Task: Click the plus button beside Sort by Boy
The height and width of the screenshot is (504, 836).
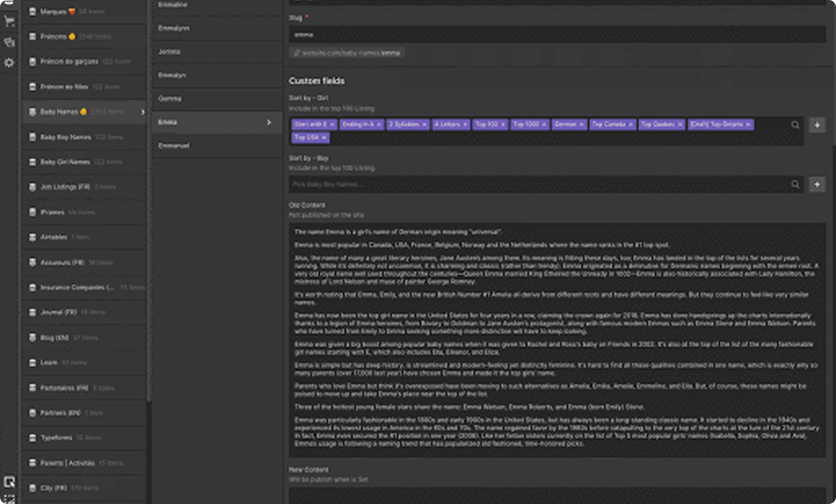Action: (817, 184)
